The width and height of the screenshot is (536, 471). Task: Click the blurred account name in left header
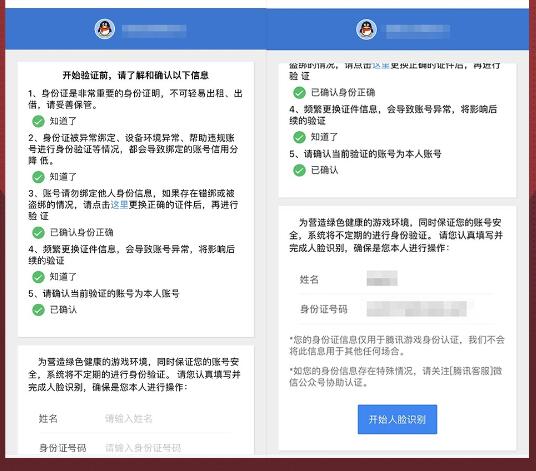pyautogui.click(x=154, y=29)
